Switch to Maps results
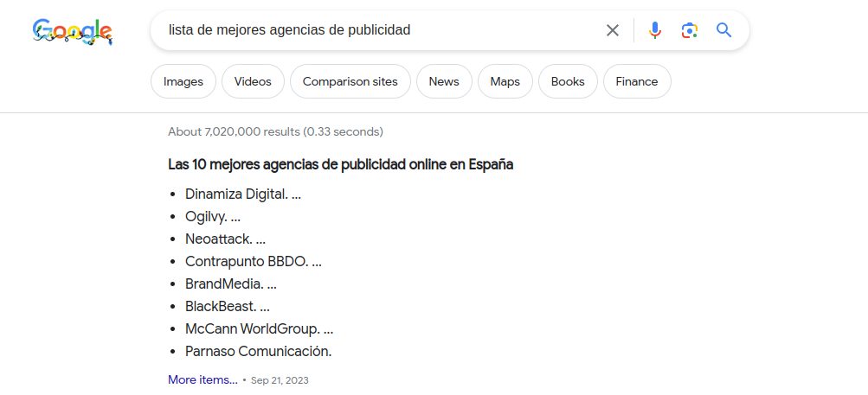868x395 pixels. 505,82
